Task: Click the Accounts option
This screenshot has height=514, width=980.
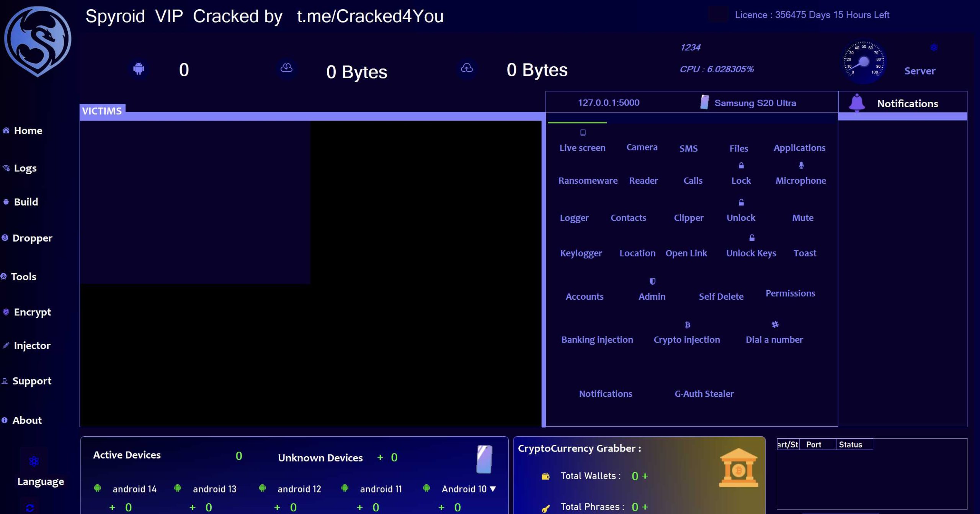Action: (585, 297)
